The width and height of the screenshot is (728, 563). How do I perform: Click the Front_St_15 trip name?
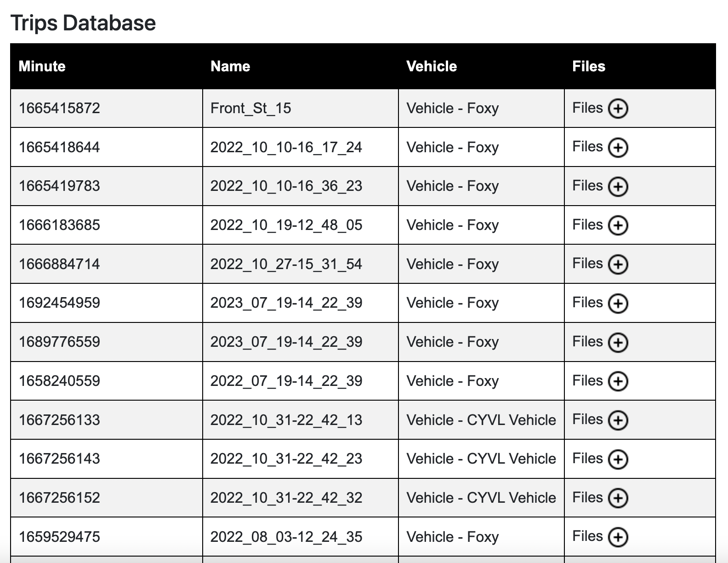point(251,108)
